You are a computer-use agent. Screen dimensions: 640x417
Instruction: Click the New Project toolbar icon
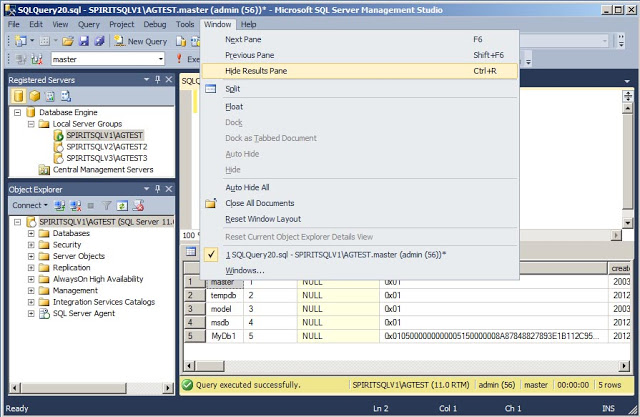[x=20, y=41]
